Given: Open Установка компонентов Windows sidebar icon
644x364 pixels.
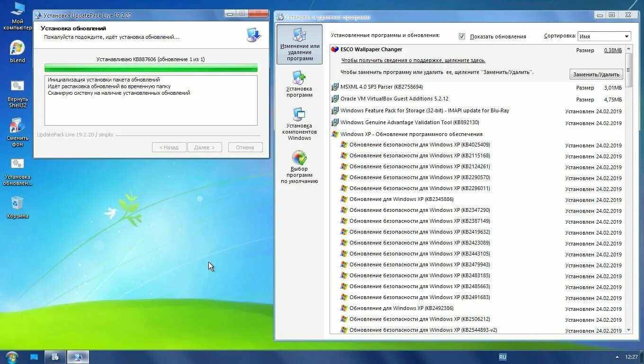Looking at the screenshot, I should pos(299,124).
